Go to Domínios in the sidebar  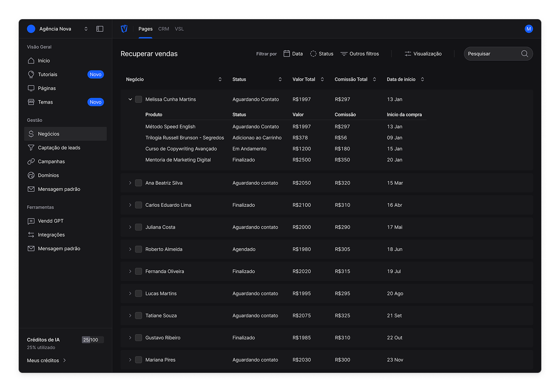point(48,175)
